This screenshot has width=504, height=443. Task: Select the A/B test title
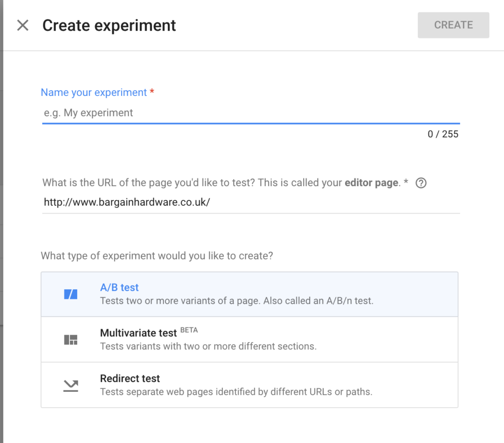pyautogui.click(x=119, y=287)
